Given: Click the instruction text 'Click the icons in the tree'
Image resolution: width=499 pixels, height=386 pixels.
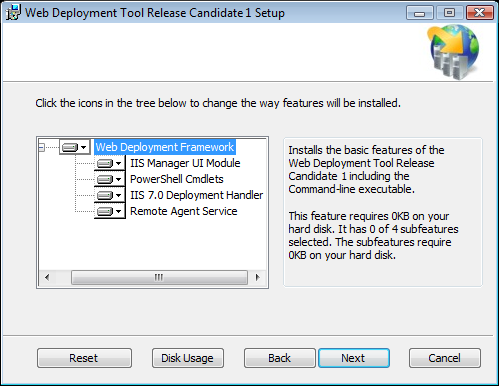Looking at the screenshot, I should [x=218, y=103].
